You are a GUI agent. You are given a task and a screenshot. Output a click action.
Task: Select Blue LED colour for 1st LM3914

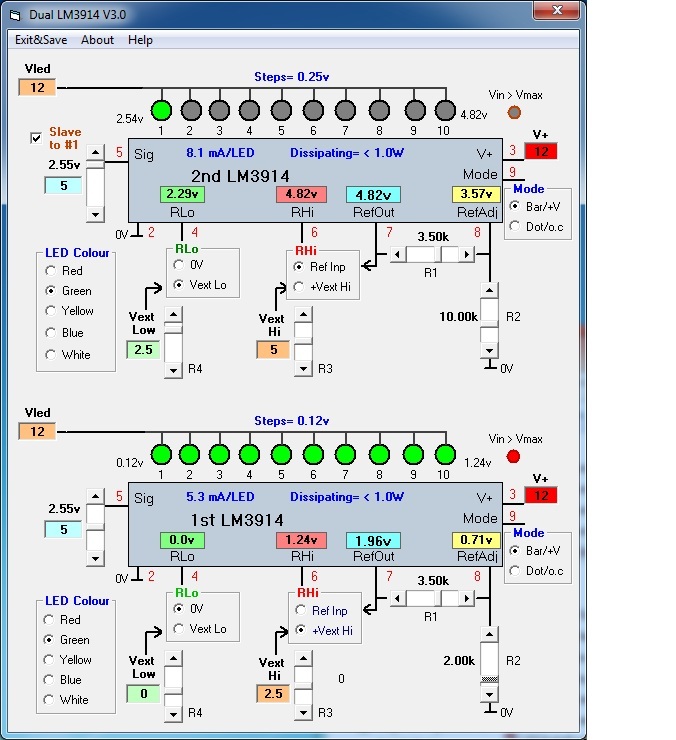click(49, 680)
